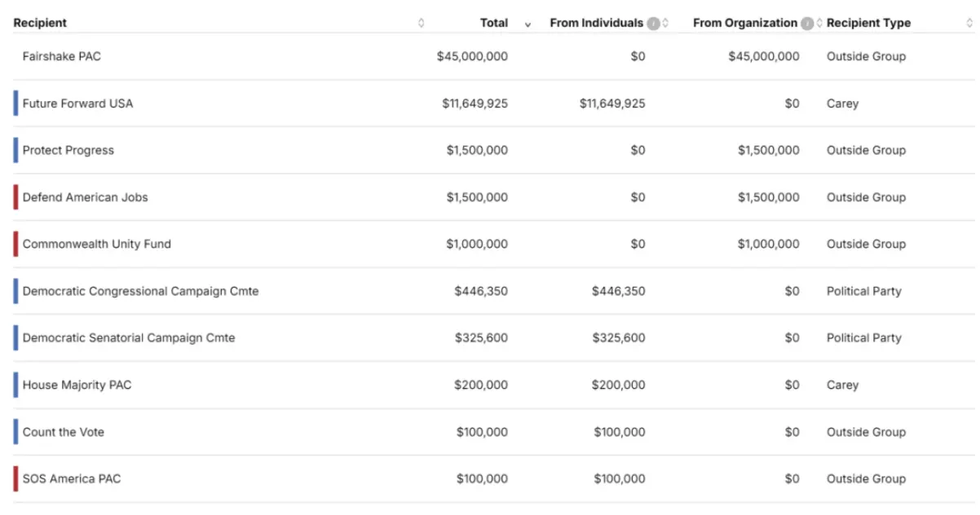Sort by the Recipient column header
Image resolution: width=980 pixels, height=515 pixels.
40,23
